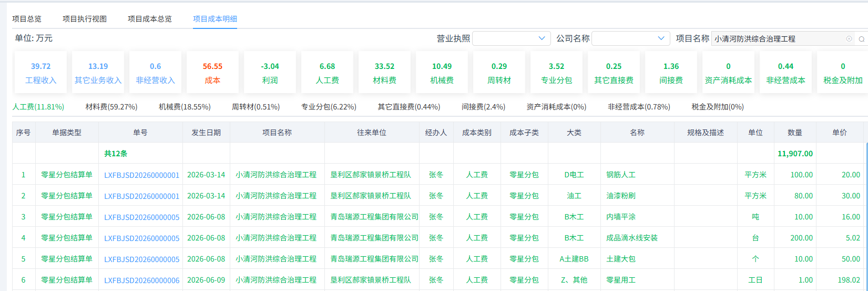Click the 单位: 万元 label
The width and height of the screenshot is (868, 291).
pos(34,38)
